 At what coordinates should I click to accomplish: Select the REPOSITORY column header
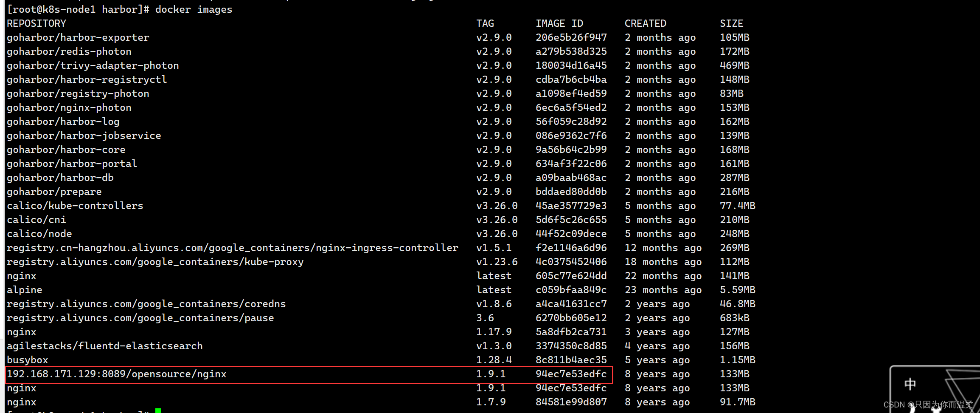click(x=37, y=23)
